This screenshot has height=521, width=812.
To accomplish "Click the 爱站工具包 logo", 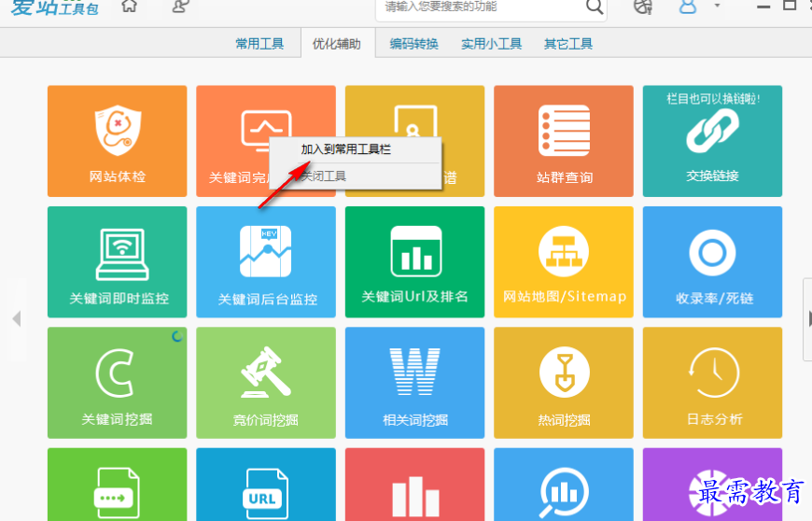I will pyautogui.click(x=55, y=7).
